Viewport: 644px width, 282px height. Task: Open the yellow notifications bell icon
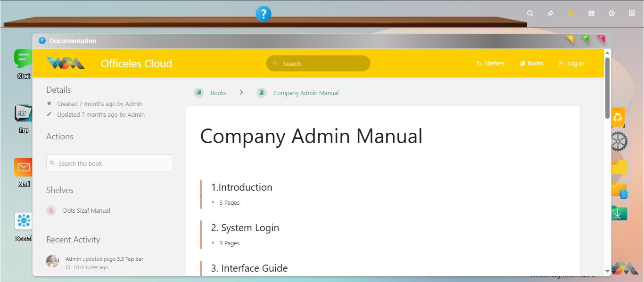pyautogui.click(x=571, y=14)
